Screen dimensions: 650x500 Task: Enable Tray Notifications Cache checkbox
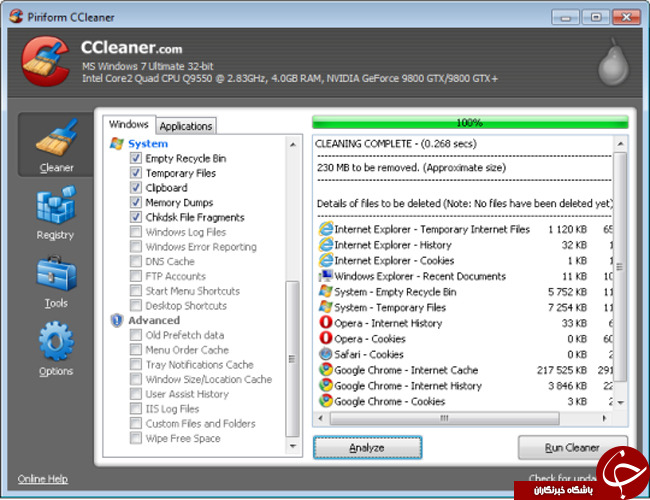tap(136, 364)
